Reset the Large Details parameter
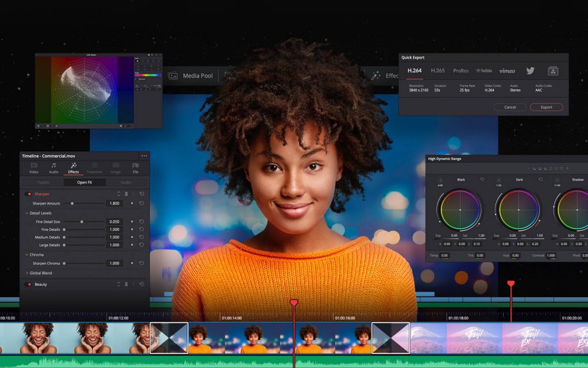The height and width of the screenshot is (368, 588). tap(142, 245)
